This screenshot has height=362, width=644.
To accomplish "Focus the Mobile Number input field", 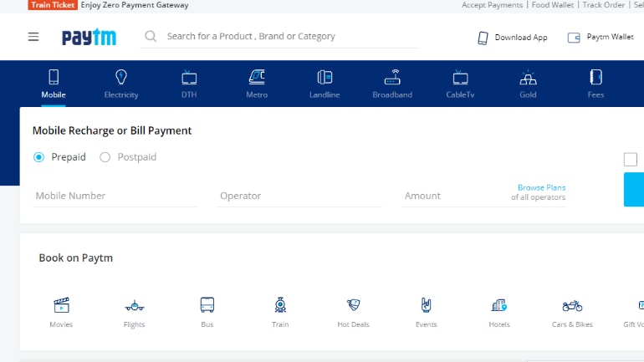I will 115,196.
